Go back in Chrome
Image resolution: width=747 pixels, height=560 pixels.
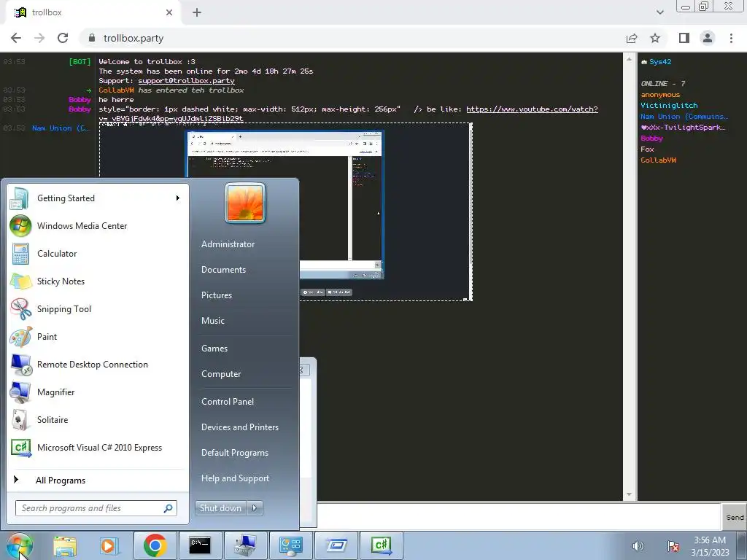pos(16,38)
